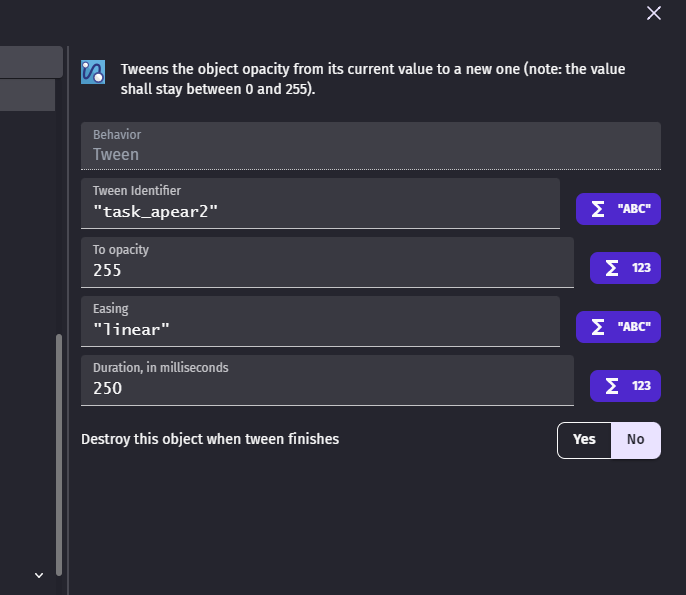Open string expression editor for Easing
The height and width of the screenshot is (595, 686).
(618, 327)
